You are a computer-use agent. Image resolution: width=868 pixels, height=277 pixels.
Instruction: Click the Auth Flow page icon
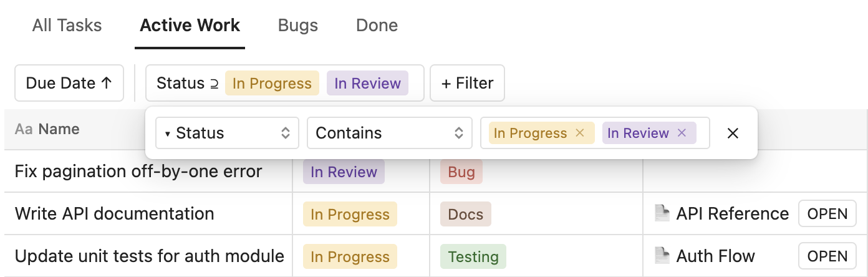662,256
